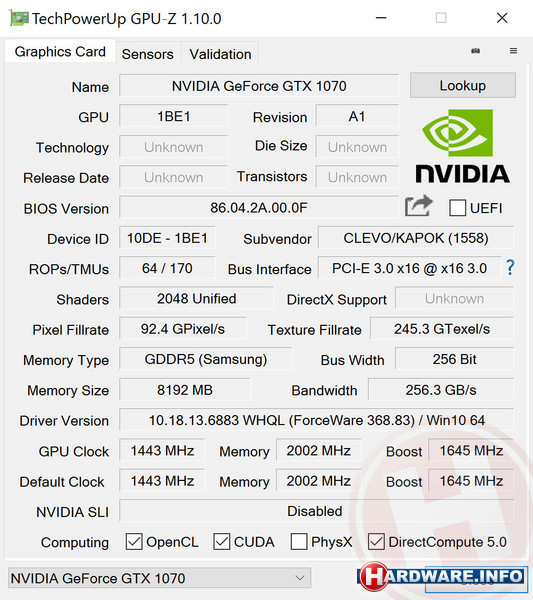The width and height of the screenshot is (533, 600).
Task: Click the BIOS export share icon
Action: (x=419, y=206)
